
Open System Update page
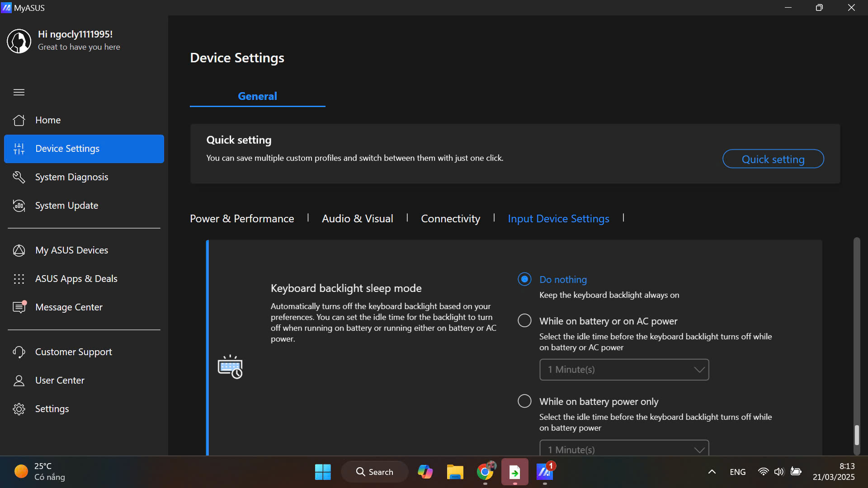(67, 206)
